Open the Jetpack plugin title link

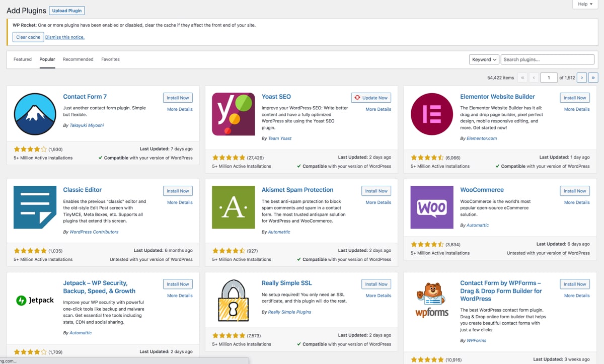[x=99, y=287]
